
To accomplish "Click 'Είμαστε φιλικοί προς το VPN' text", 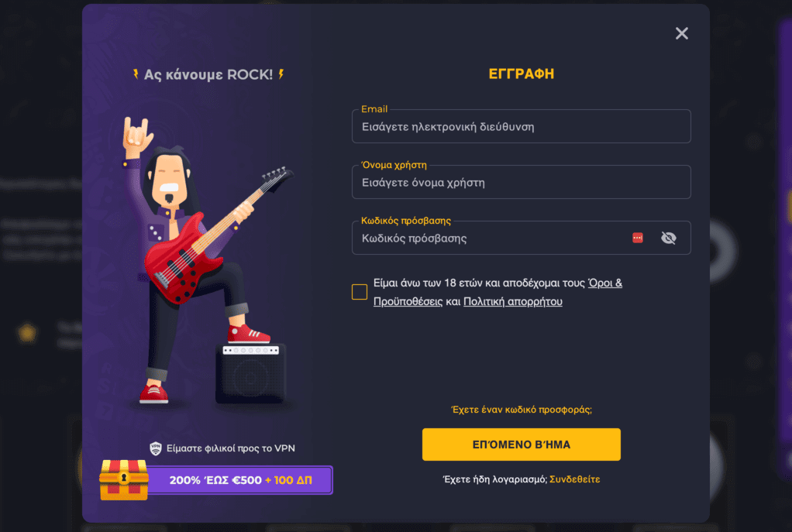I will click(x=230, y=448).
